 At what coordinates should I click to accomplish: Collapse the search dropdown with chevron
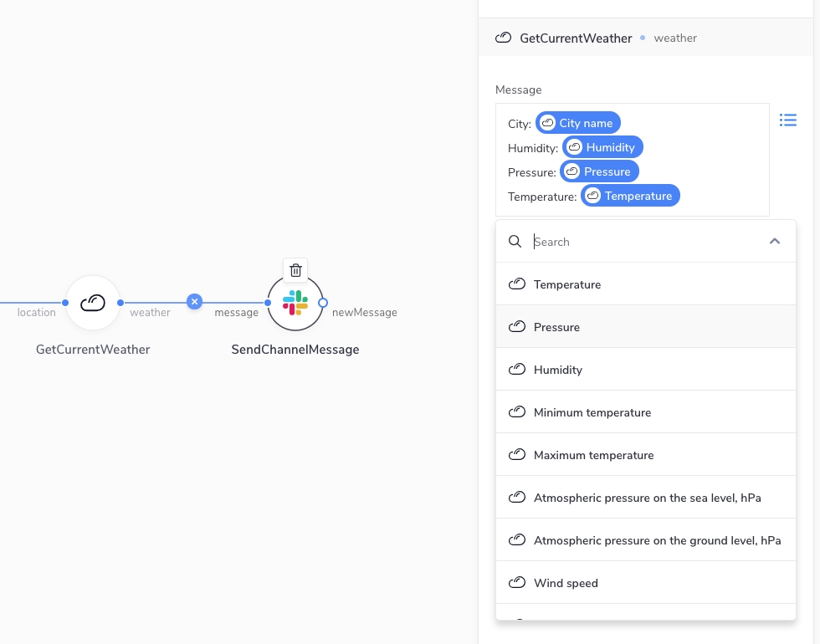775,242
